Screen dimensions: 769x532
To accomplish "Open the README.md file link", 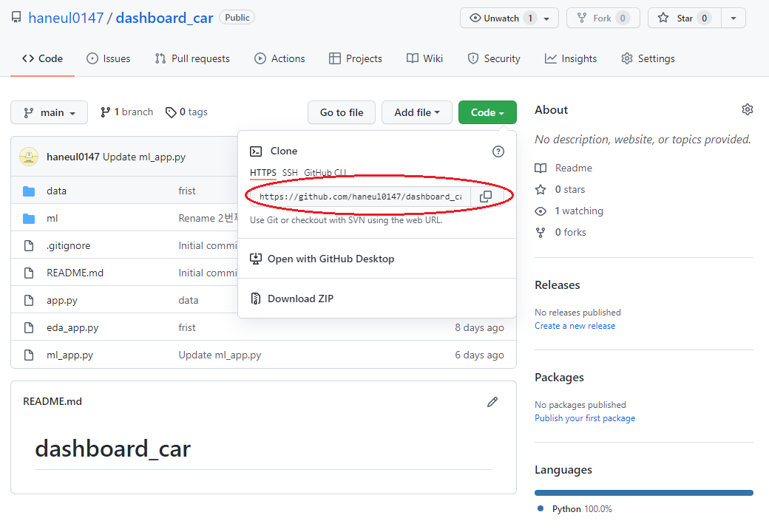I will 75,273.
